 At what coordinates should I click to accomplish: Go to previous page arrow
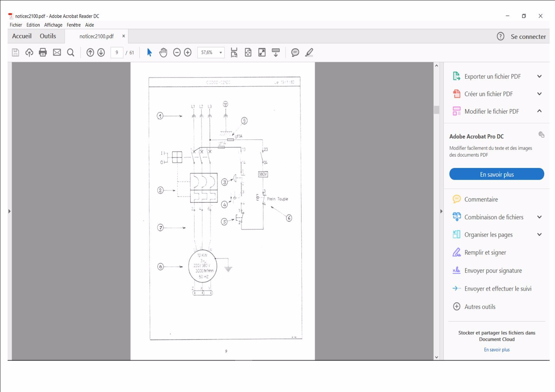click(90, 53)
